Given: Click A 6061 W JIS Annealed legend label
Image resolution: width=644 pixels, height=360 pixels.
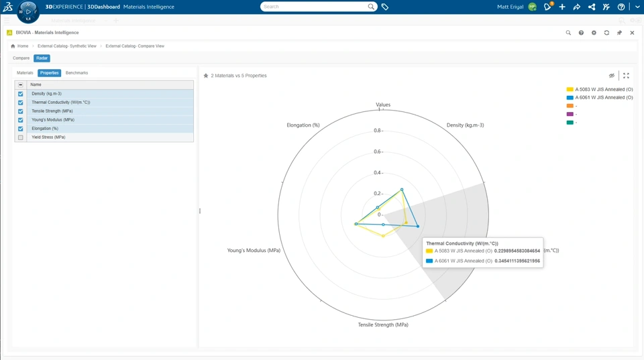Looking at the screenshot, I should tap(604, 98).
